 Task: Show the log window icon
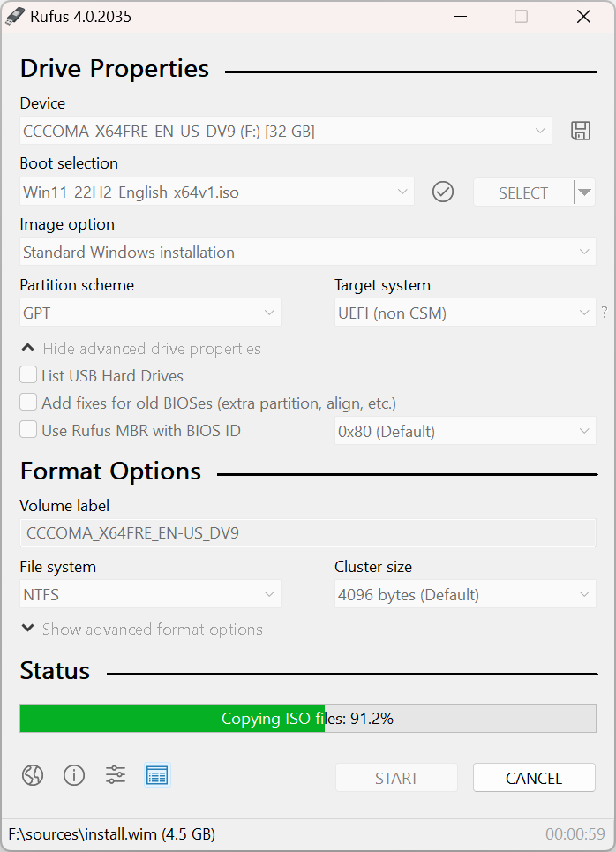point(157,775)
